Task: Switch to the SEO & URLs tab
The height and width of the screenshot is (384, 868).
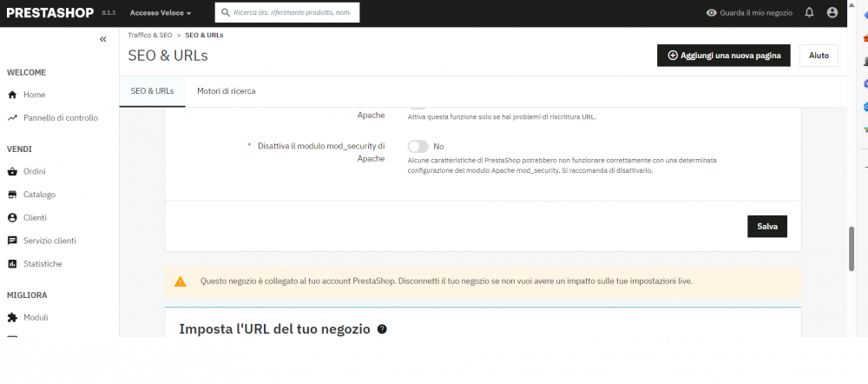Action: click(x=152, y=91)
